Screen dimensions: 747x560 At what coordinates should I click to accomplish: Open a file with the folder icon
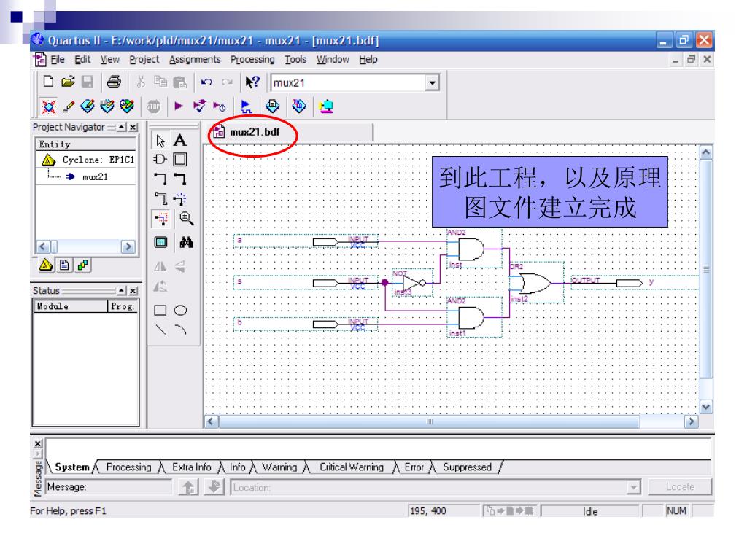pyautogui.click(x=68, y=82)
